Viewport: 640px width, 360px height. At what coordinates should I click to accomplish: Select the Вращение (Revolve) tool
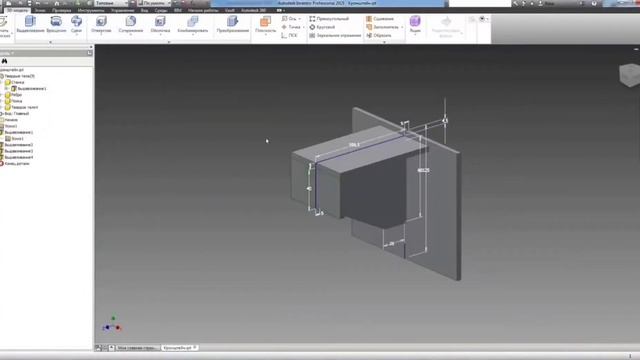click(56, 24)
